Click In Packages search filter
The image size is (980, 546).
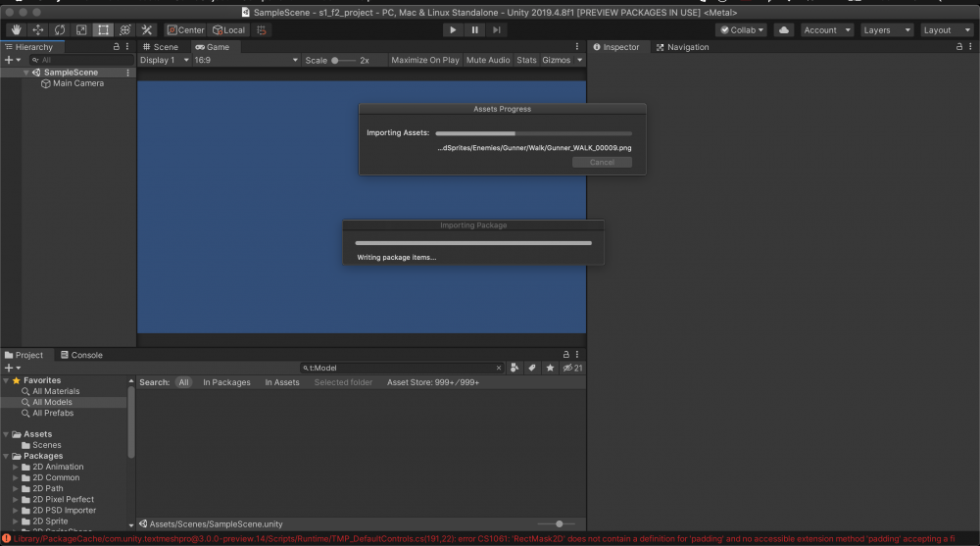coord(226,382)
